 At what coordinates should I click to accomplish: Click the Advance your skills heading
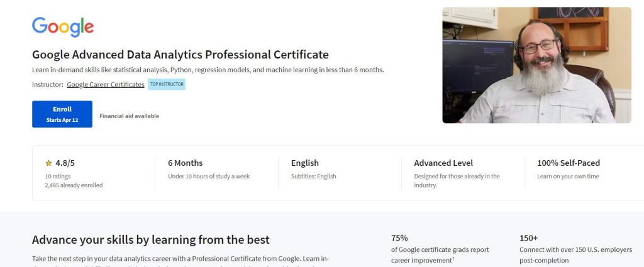(x=150, y=239)
